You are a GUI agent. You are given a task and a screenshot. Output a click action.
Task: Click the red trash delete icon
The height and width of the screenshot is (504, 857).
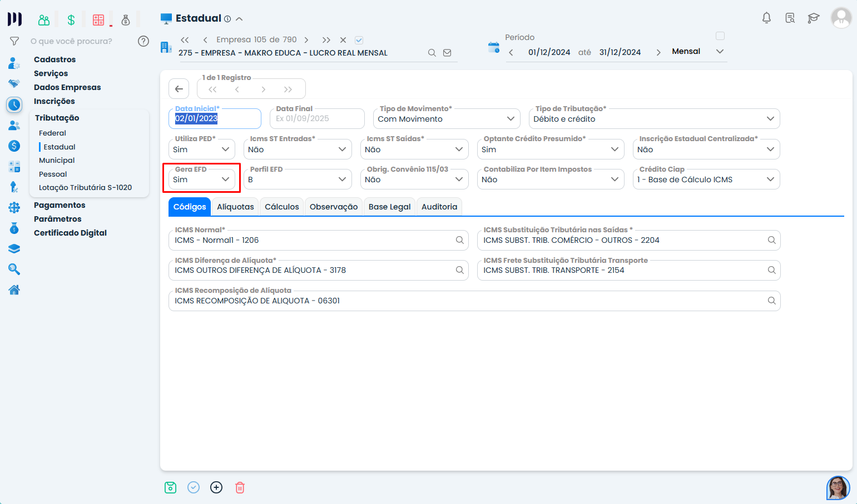(x=240, y=487)
